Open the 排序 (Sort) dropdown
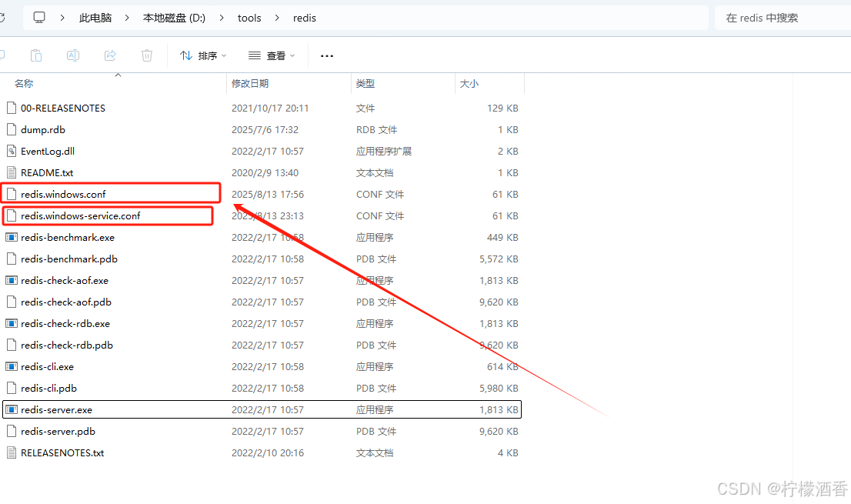 pyautogui.click(x=202, y=55)
